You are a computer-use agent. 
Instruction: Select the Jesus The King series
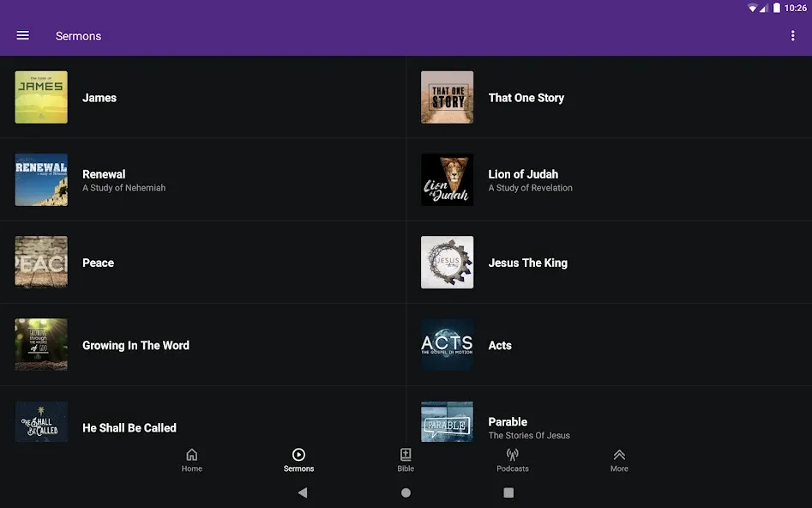coord(609,263)
